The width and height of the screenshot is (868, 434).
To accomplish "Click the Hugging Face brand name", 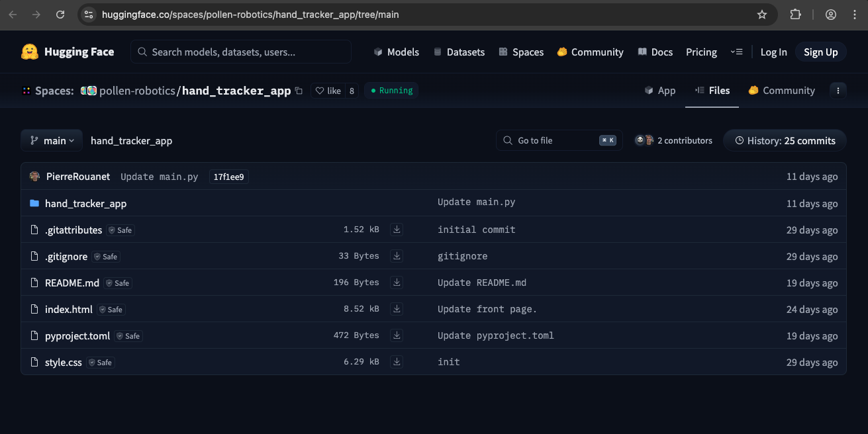I will [x=79, y=52].
